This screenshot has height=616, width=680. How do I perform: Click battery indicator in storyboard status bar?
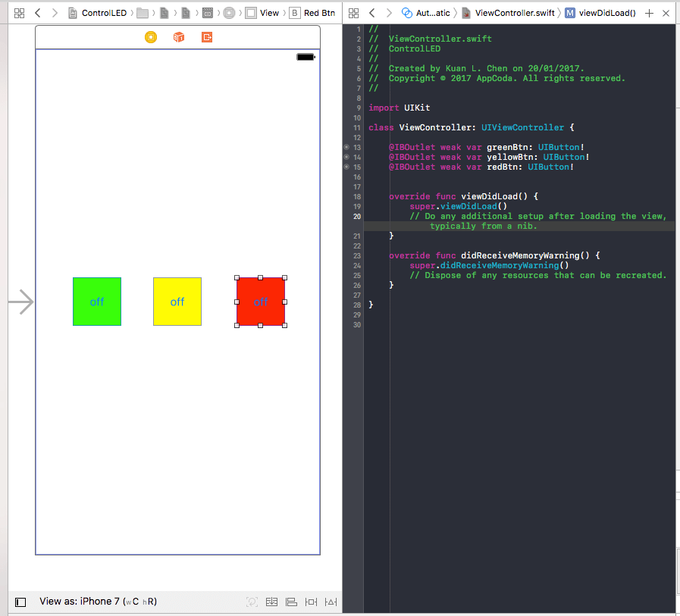(x=306, y=57)
